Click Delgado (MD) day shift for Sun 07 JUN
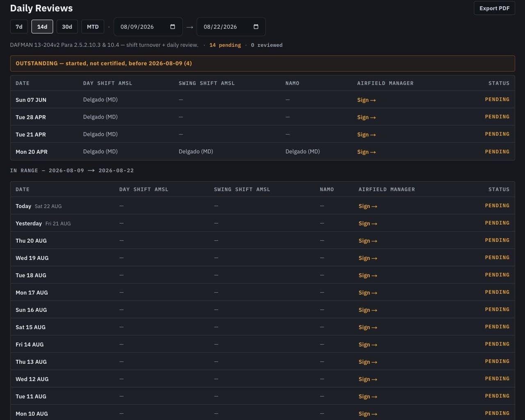This screenshot has width=525, height=420. 100,100
